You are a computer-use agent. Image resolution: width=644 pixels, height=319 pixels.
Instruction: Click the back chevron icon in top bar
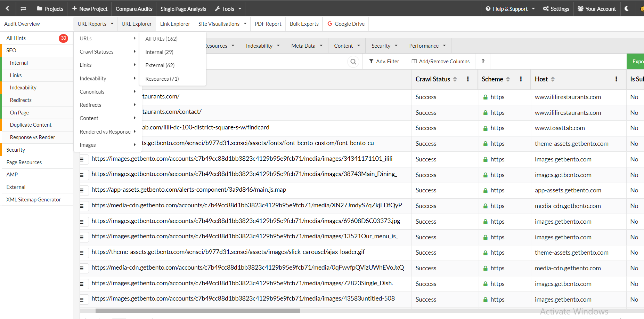pyautogui.click(x=7, y=9)
